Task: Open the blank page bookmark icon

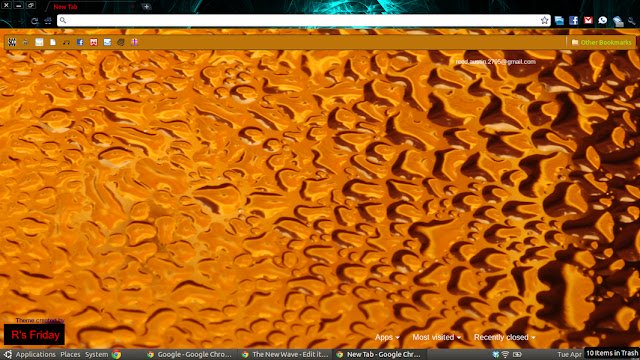Action: 53,42
